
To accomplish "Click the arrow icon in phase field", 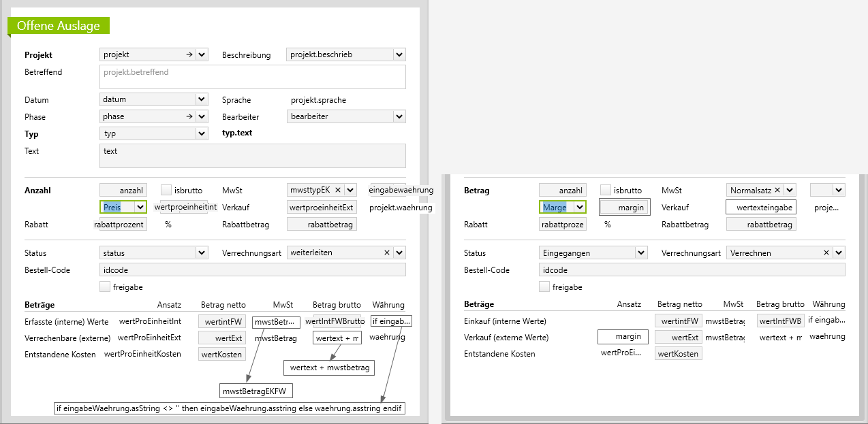I will tap(189, 116).
